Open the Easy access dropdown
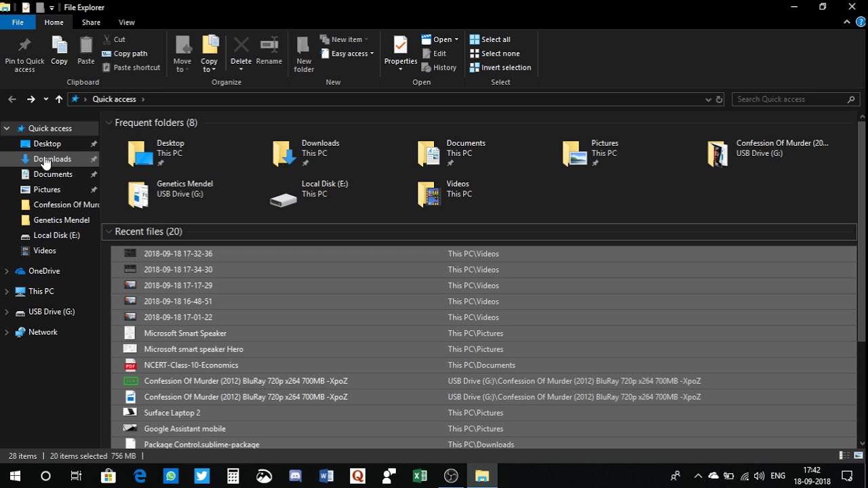This screenshot has width=868, height=488. coord(347,54)
